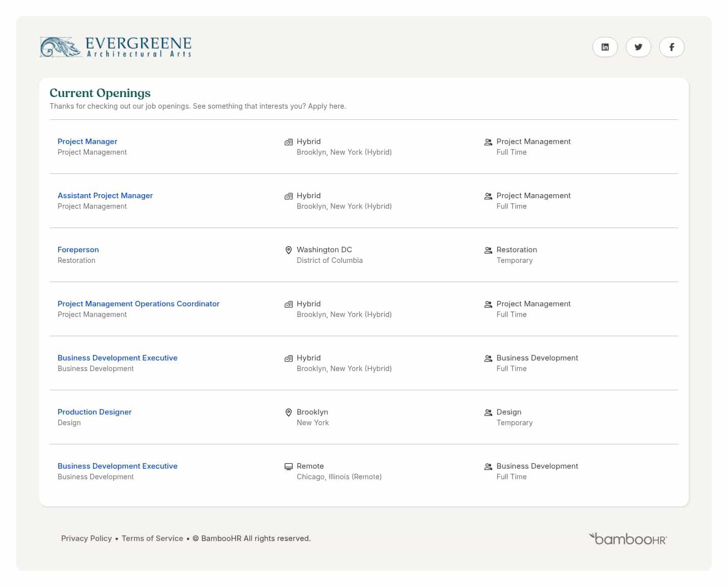
Task: Open the Privacy Policy link
Action: [x=86, y=538]
